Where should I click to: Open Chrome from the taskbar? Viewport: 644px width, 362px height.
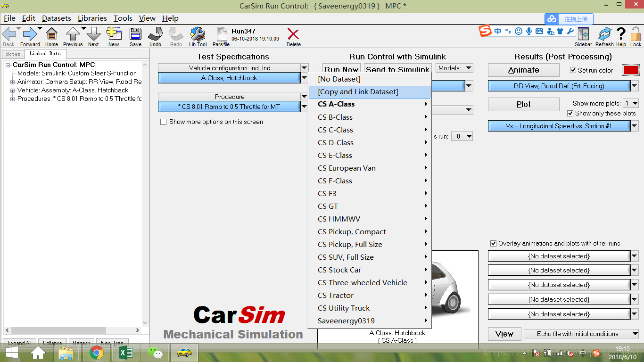(x=97, y=352)
